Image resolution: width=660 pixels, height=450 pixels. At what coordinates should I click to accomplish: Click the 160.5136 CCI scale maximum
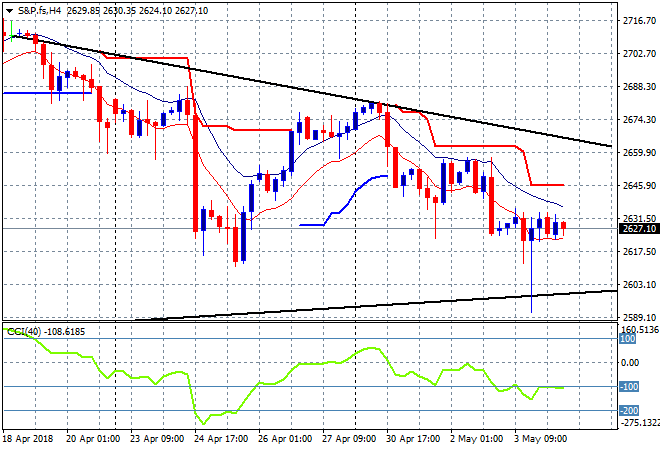click(640, 330)
